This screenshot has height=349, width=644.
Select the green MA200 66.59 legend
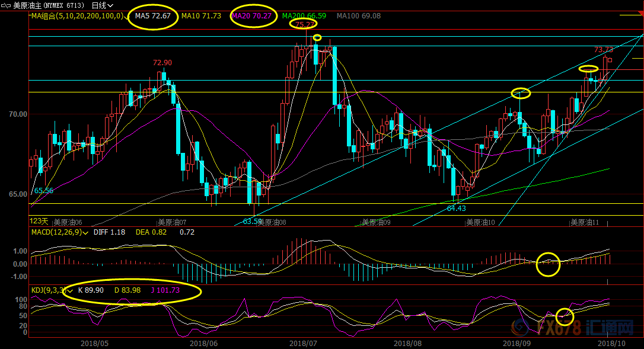pyautogui.click(x=304, y=16)
